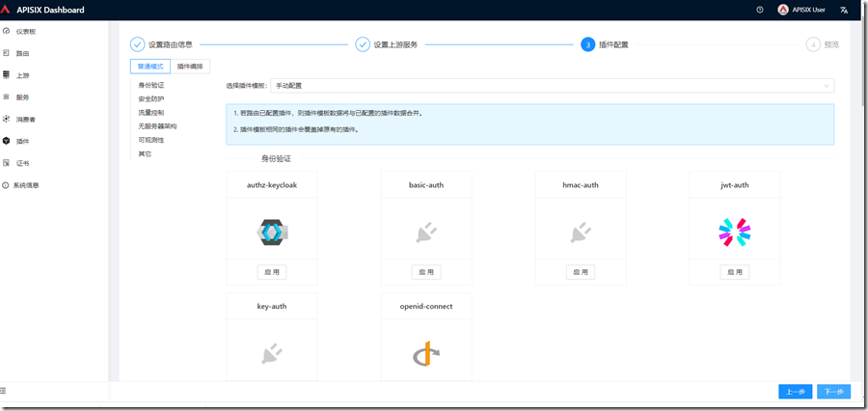Open the language translation icon

pos(844,10)
